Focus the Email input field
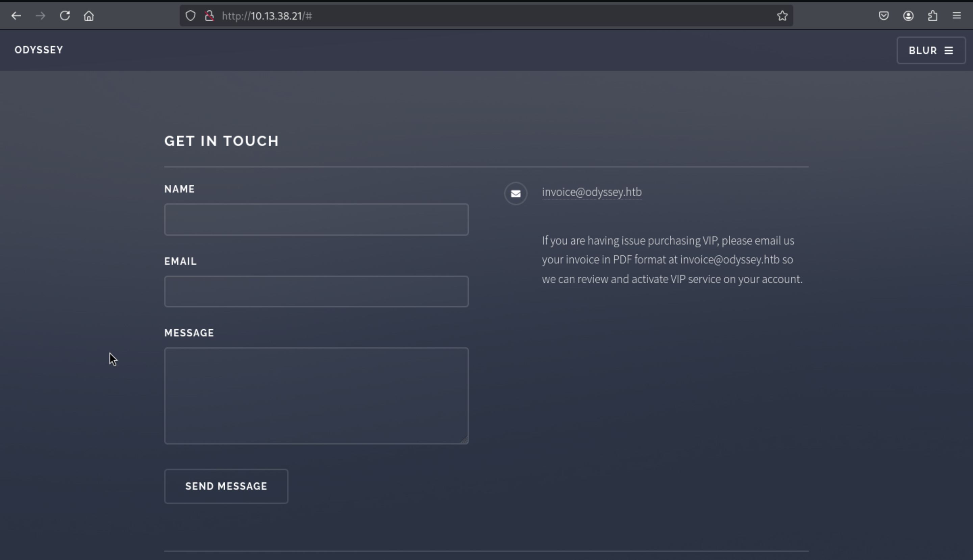 pyautogui.click(x=316, y=291)
